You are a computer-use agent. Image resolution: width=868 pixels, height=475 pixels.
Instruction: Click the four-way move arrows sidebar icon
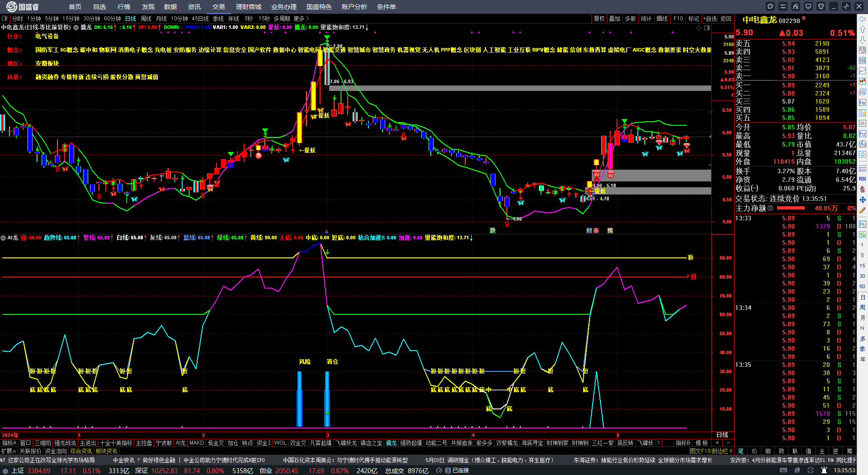tap(863, 199)
